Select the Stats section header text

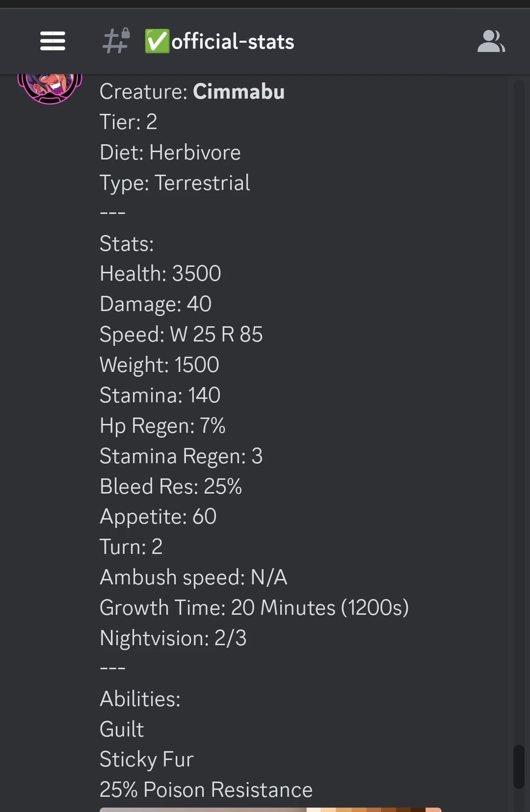126,243
